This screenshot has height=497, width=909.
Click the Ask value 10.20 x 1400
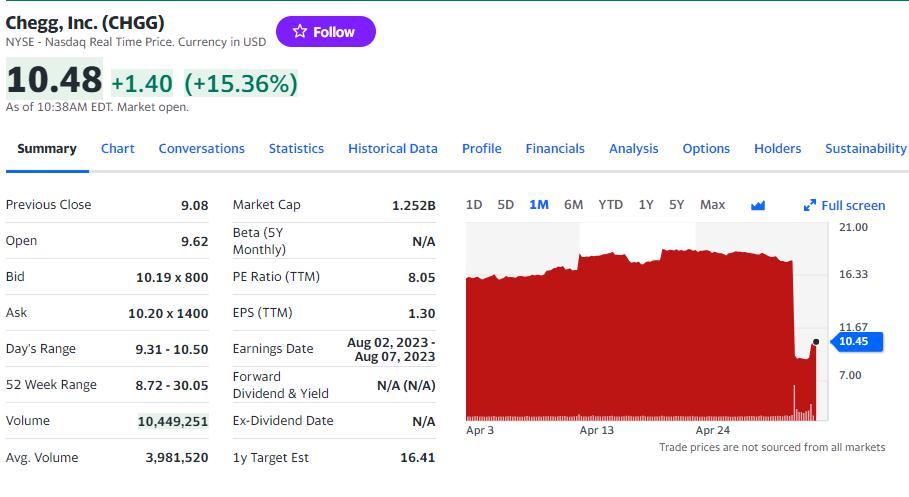coord(168,313)
